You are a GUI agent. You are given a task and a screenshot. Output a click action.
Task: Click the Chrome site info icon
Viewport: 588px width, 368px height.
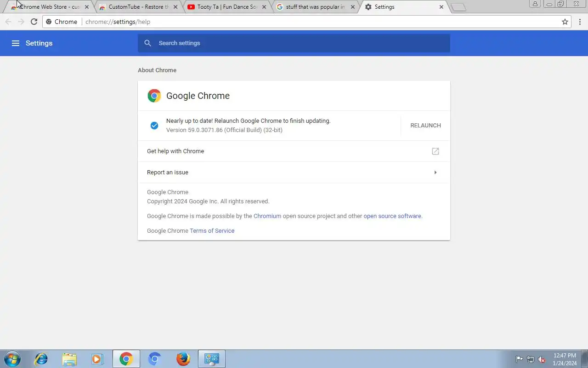[x=49, y=22]
